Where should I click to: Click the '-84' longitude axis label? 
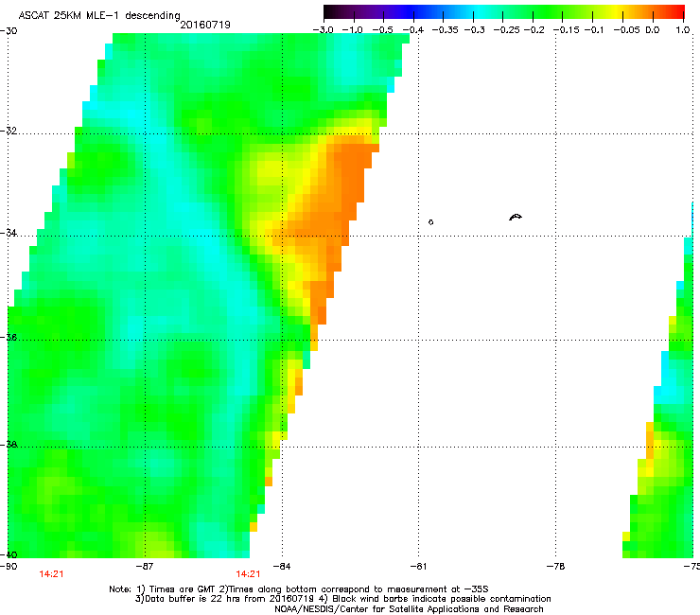click(x=282, y=567)
